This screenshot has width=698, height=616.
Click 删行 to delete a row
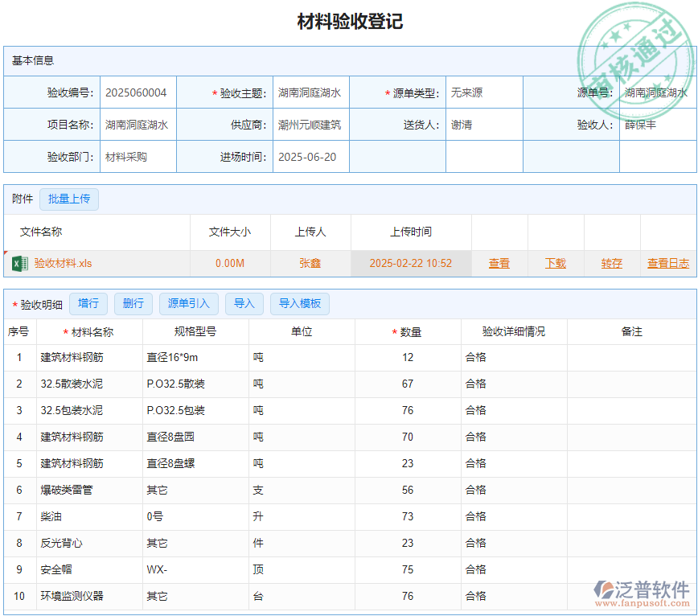[x=133, y=303]
